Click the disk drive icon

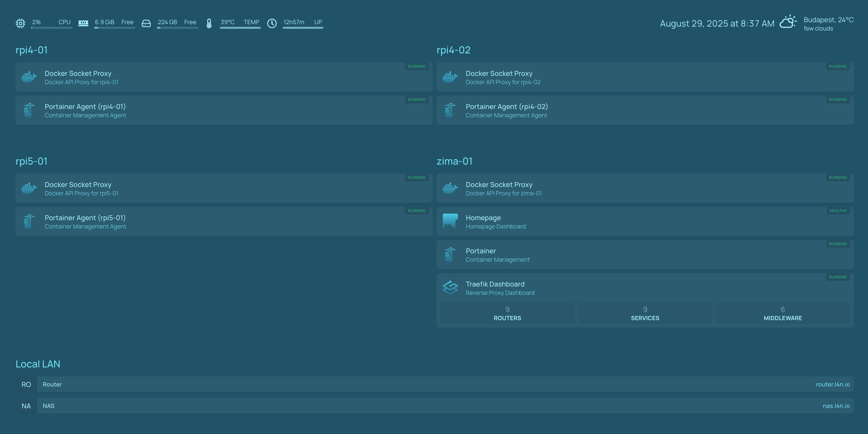[x=146, y=23]
